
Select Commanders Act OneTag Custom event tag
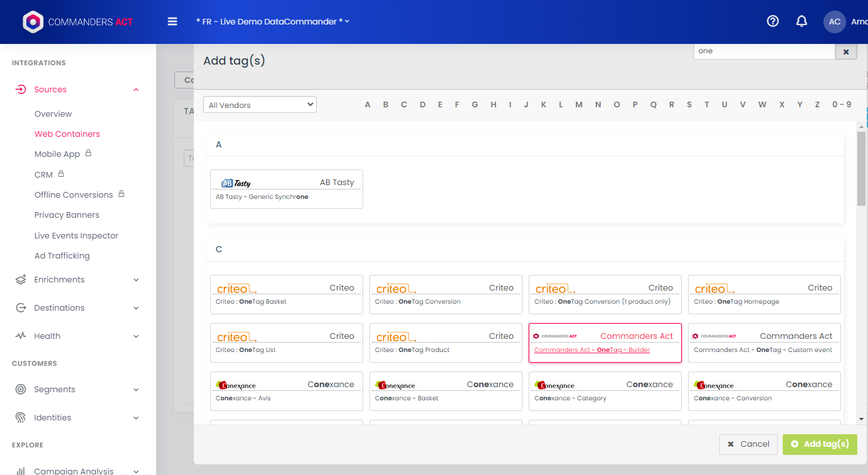coord(764,343)
